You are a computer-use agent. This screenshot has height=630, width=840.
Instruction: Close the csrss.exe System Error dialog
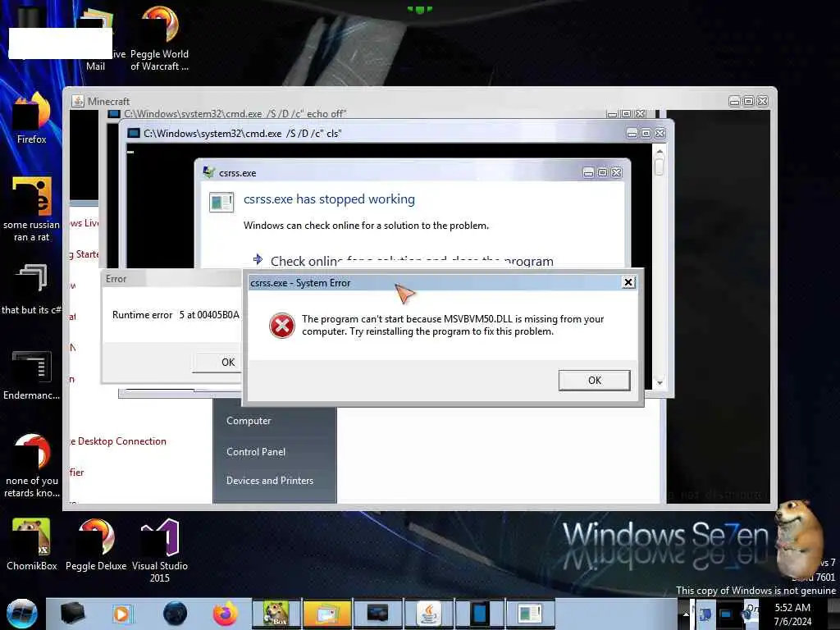(628, 282)
